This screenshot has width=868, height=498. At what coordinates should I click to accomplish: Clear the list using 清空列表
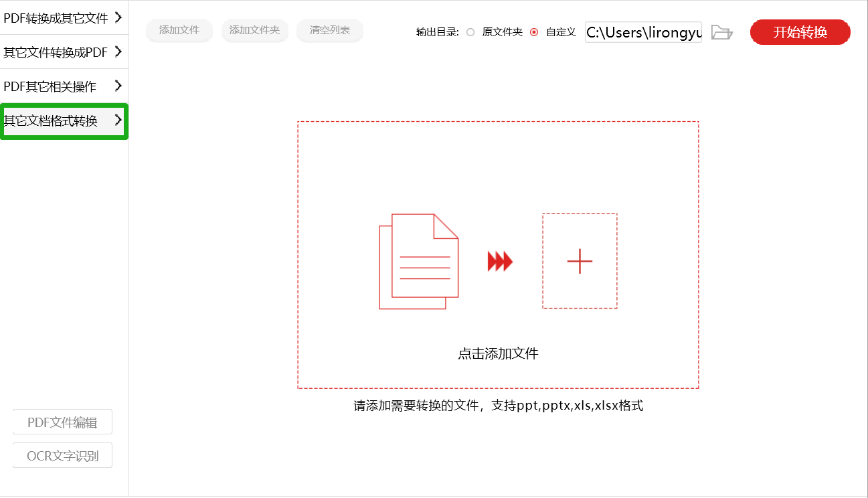329,31
